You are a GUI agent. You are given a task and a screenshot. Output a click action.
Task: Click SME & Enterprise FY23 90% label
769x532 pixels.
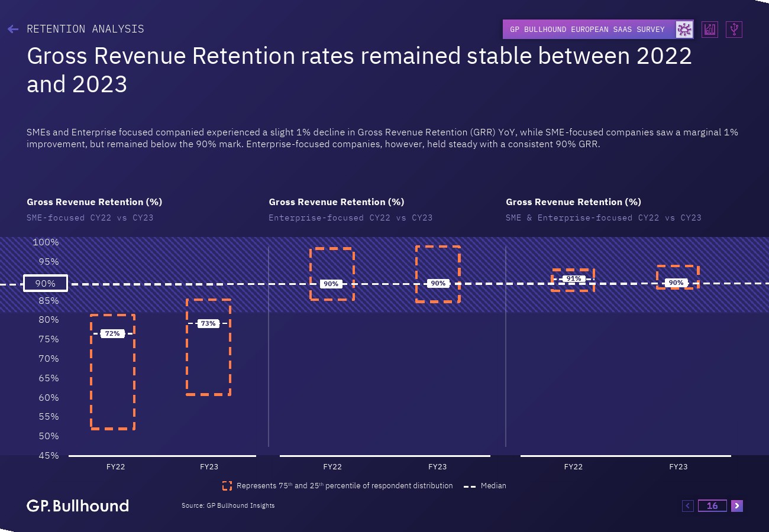[676, 283]
